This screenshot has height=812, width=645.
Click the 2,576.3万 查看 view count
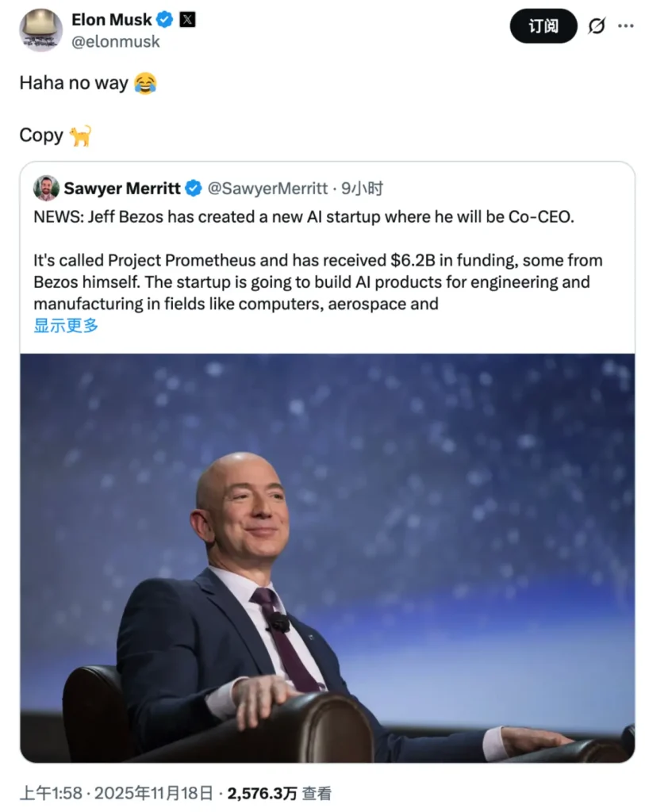(279, 793)
